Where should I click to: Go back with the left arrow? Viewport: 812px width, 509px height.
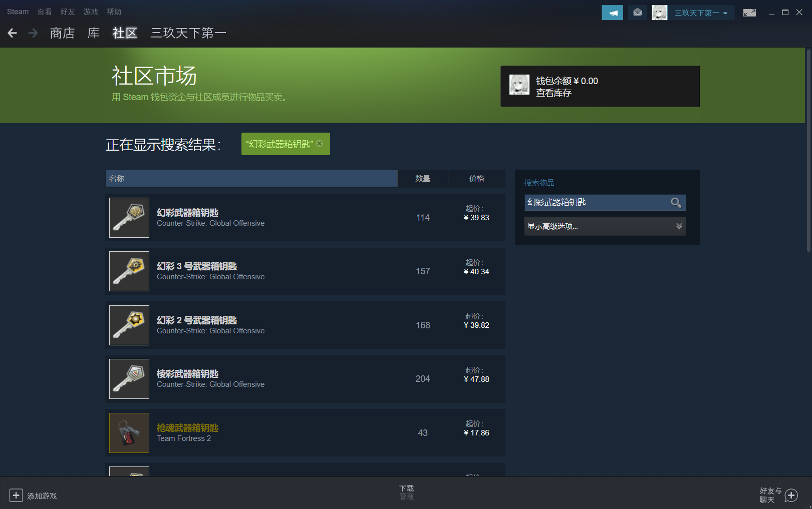13,33
